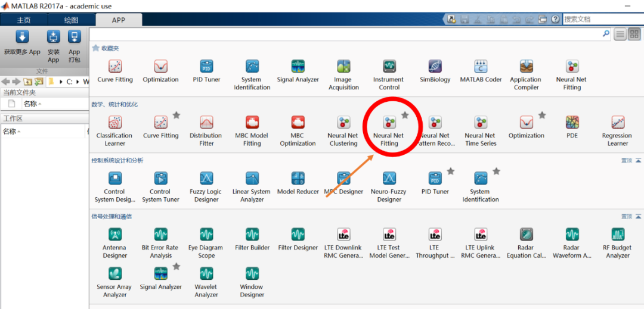Toggle favorite star on Neural Net Fitting in 数学 section

coord(405,116)
